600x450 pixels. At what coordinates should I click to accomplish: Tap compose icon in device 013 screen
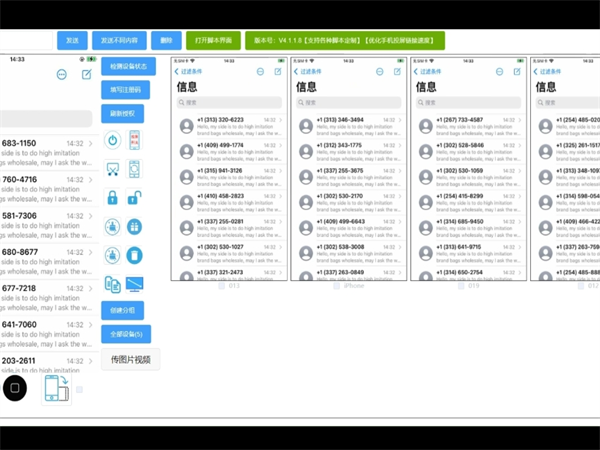pos(277,72)
